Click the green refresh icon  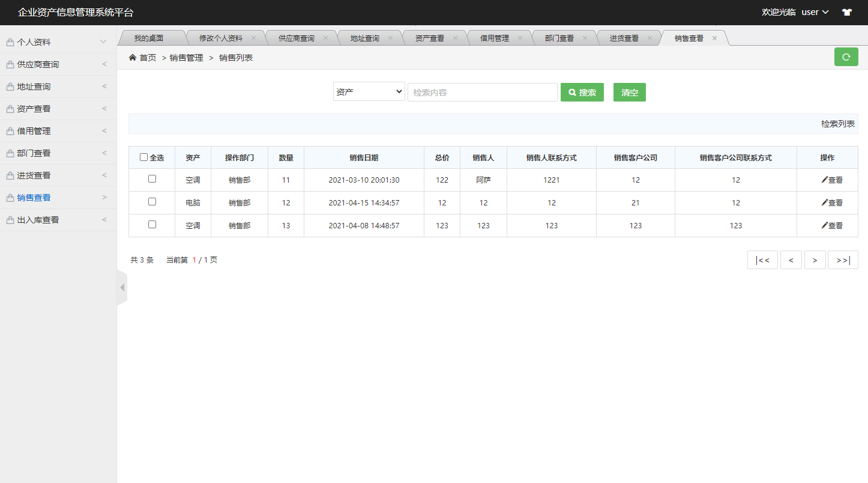pos(846,56)
